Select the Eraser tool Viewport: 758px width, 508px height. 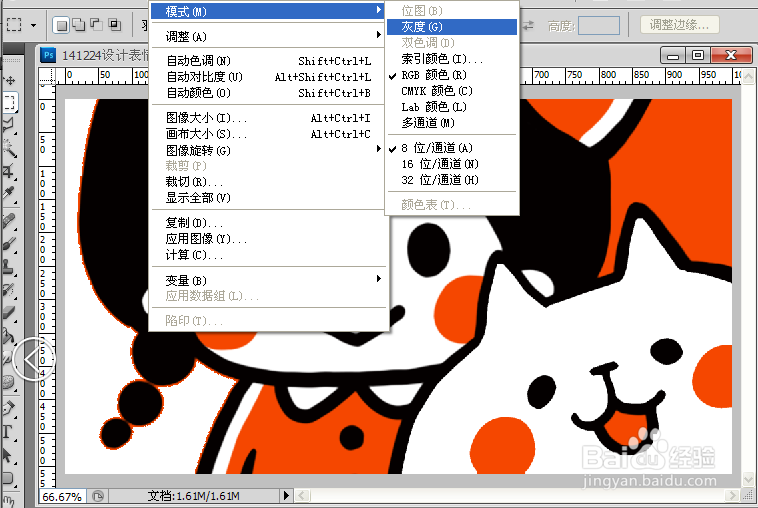(x=9, y=313)
